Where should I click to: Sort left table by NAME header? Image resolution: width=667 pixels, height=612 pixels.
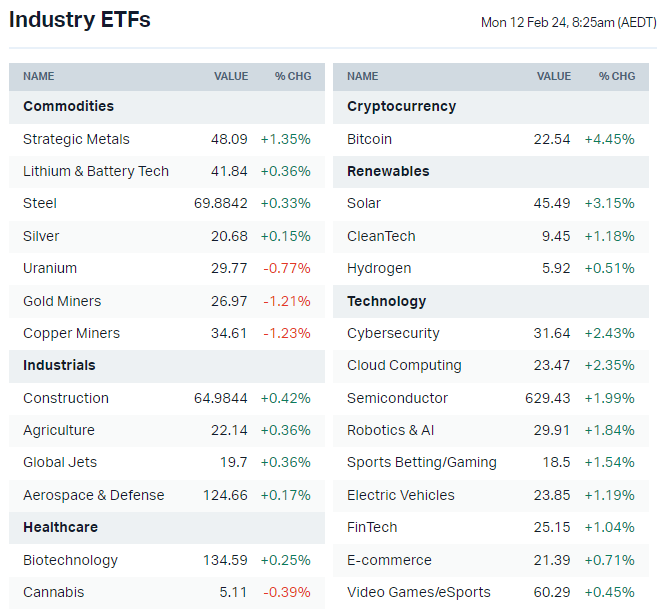(x=39, y=76)
